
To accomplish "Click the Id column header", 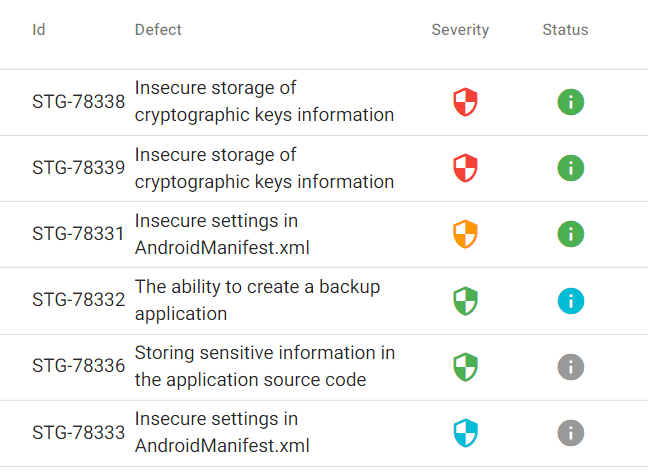I will (39, 30).
